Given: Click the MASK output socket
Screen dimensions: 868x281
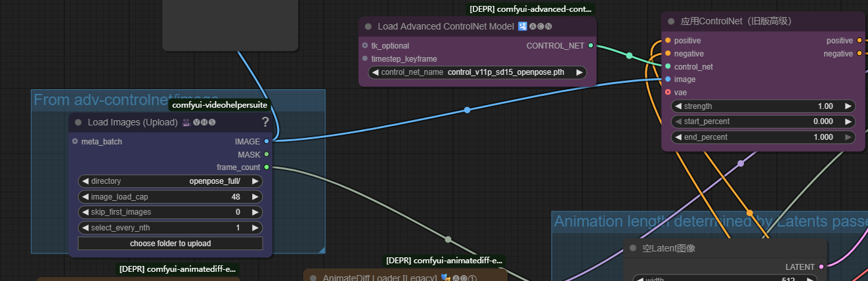Looking at the screenshot, I should 266,154.
